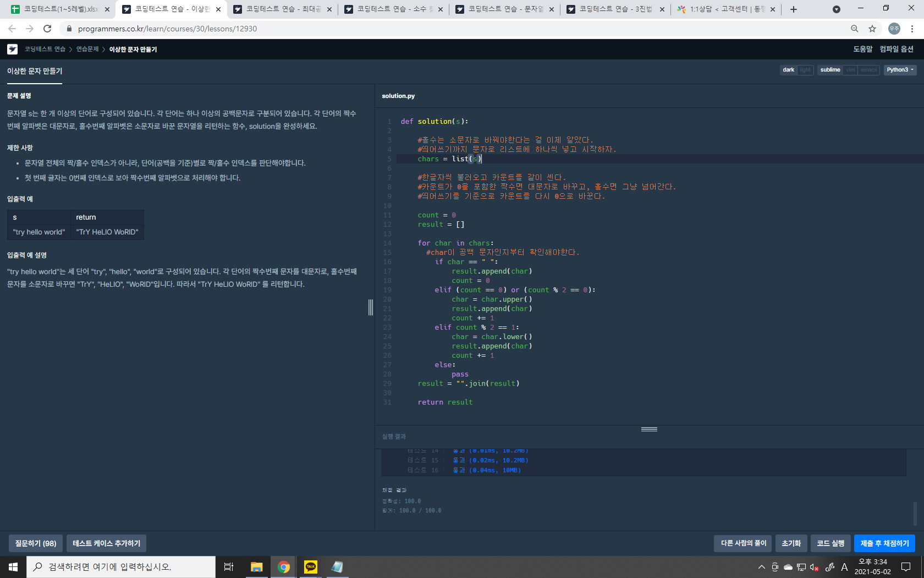Reload the page with the refresh icon
Image resolution: width=924 pixels, height=578 pixels.
coord(47,29)
